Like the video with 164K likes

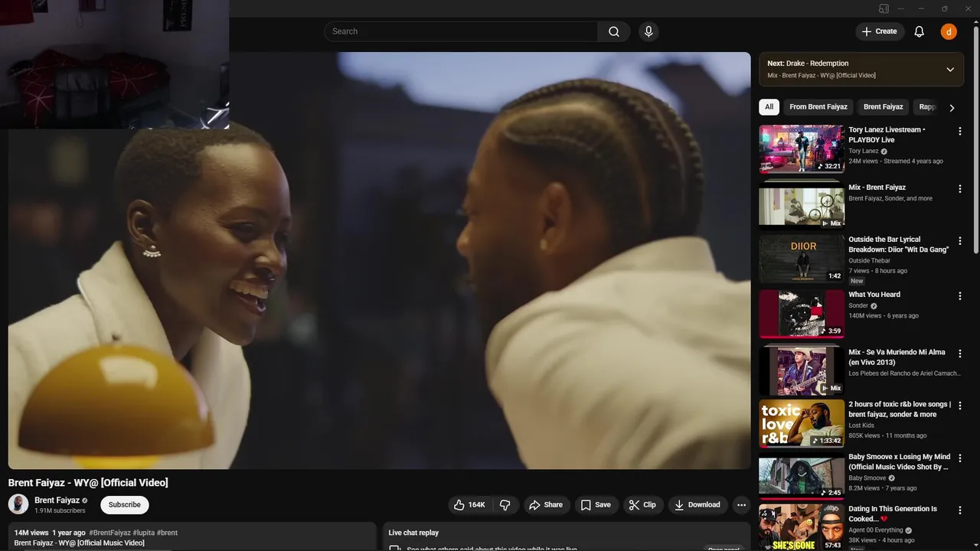pos(469,504)
